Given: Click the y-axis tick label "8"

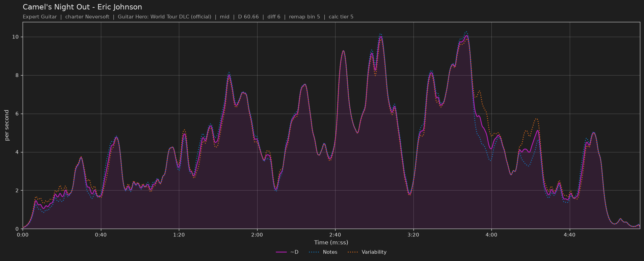Looking at the screenshot, I should (18, 76).
